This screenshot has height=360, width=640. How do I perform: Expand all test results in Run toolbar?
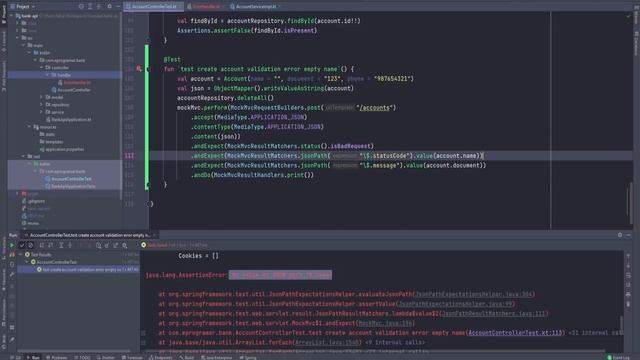click(61, 245)
